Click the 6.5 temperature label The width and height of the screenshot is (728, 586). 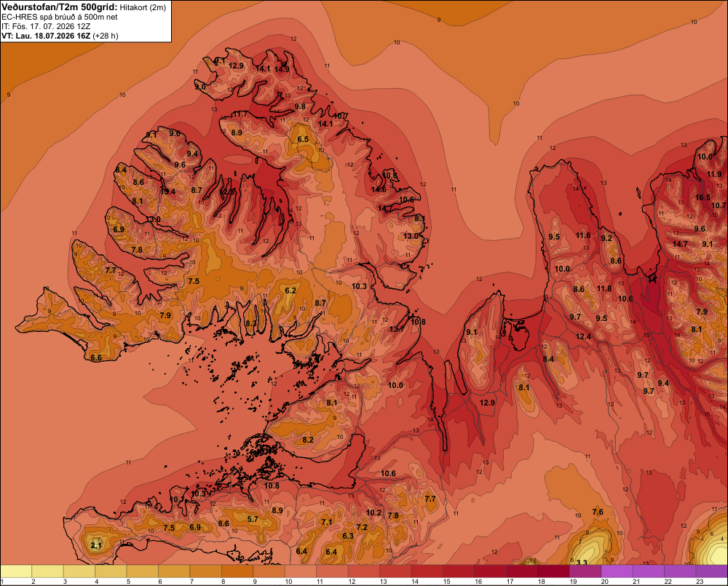[303, 139]
